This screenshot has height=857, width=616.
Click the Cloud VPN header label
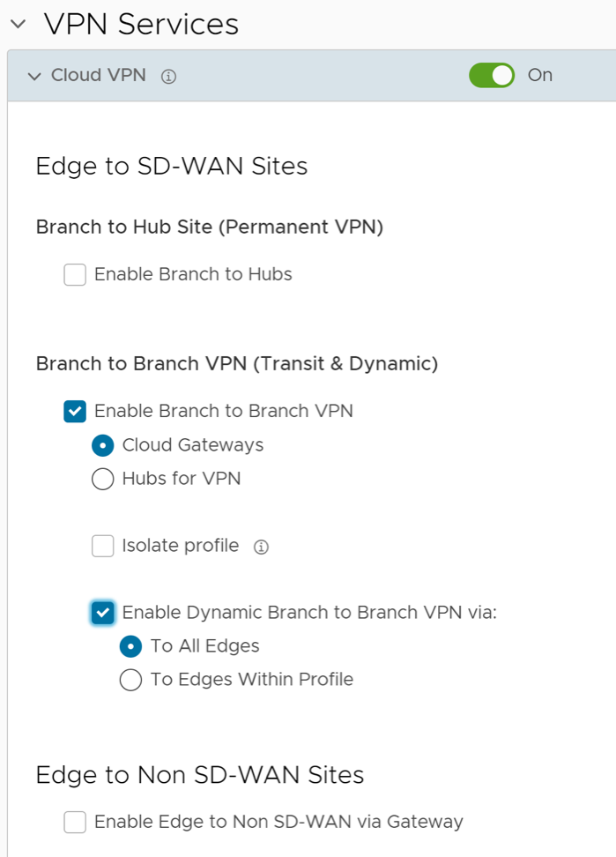click(98, 76)
